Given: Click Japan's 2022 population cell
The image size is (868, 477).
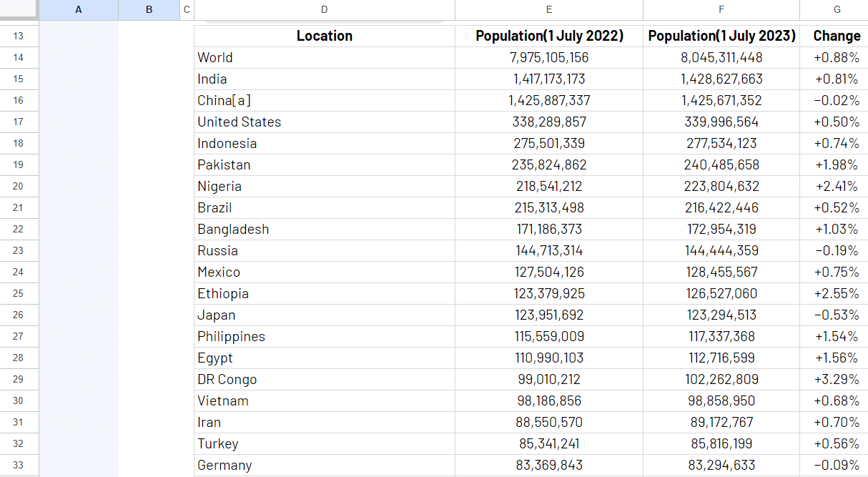Looking at the screenshot, I should click(548, 315).
